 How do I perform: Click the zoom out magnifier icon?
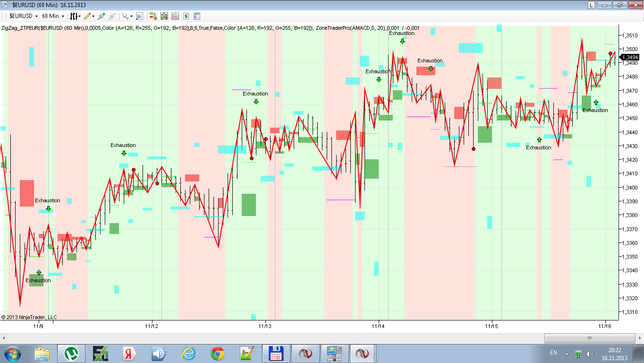pos(111,16)
